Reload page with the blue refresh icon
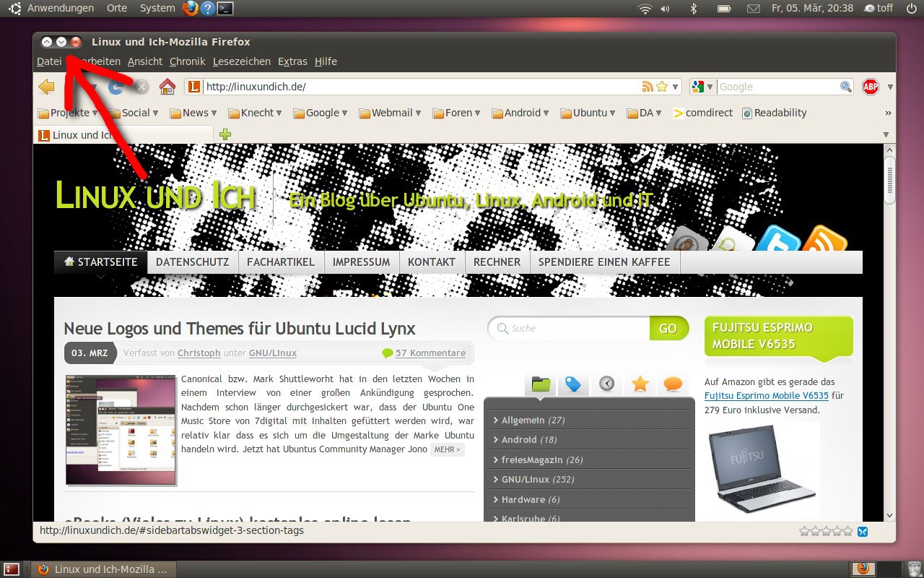Image resolution: width=924 pixels, height=578 pixels. coord(115,87)
